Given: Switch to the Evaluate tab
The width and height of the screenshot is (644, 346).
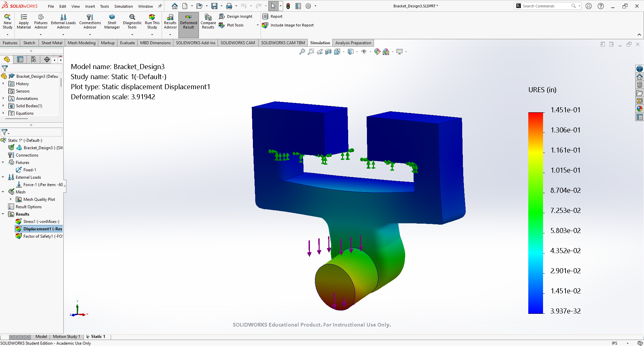Looking at the screenshot, I should (127, 43).
